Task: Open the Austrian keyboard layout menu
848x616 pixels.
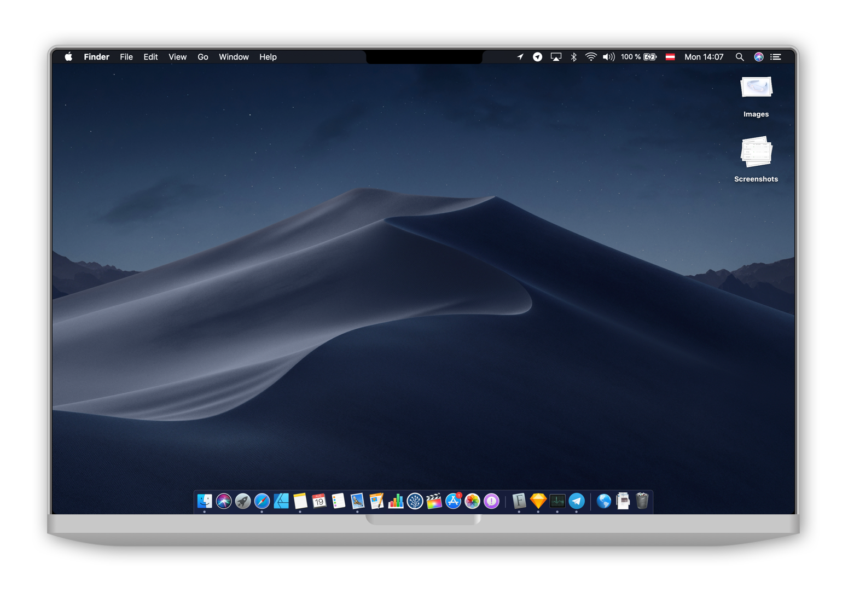Action: pos(670,56)
